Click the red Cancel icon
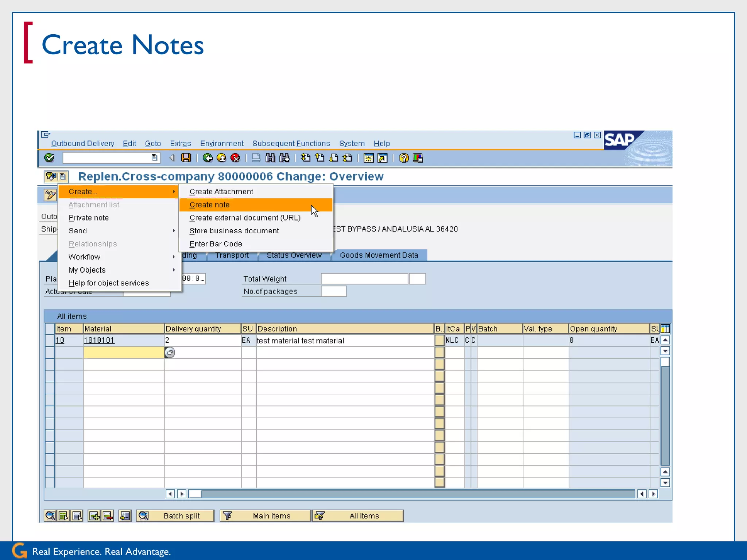 (235, 157)
